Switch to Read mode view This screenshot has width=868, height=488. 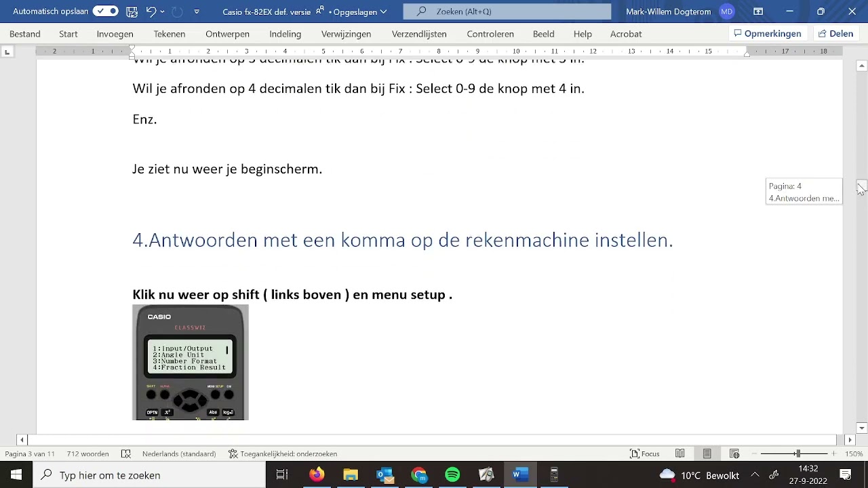(x=680, y=454)
